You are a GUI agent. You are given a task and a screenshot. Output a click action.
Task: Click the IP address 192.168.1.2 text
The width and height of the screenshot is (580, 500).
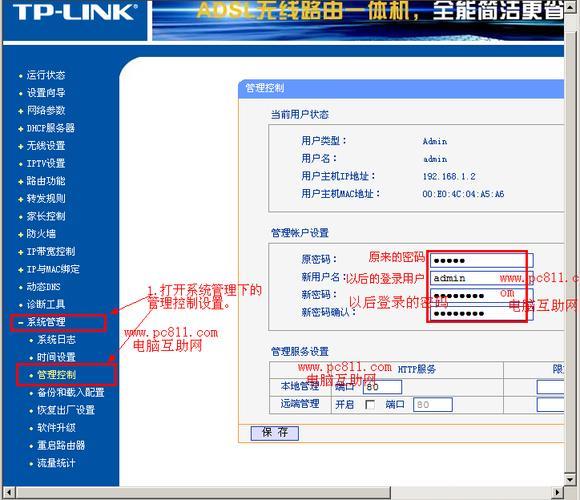[x=449, y=176]
